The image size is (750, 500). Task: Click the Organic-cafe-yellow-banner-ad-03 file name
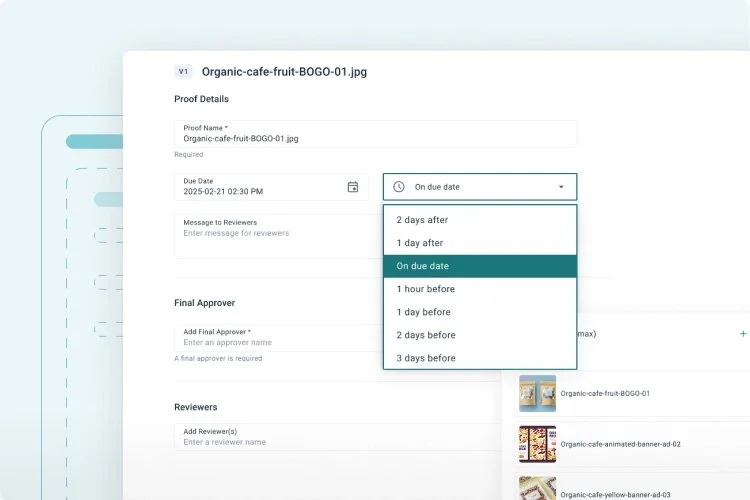click(615, 495)
